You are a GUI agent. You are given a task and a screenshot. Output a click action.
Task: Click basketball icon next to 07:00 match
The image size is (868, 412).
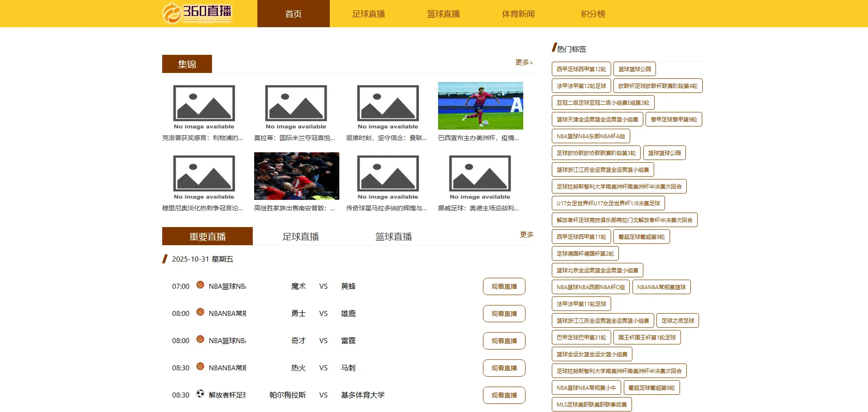pyautogui.click(x=200, y=285)
